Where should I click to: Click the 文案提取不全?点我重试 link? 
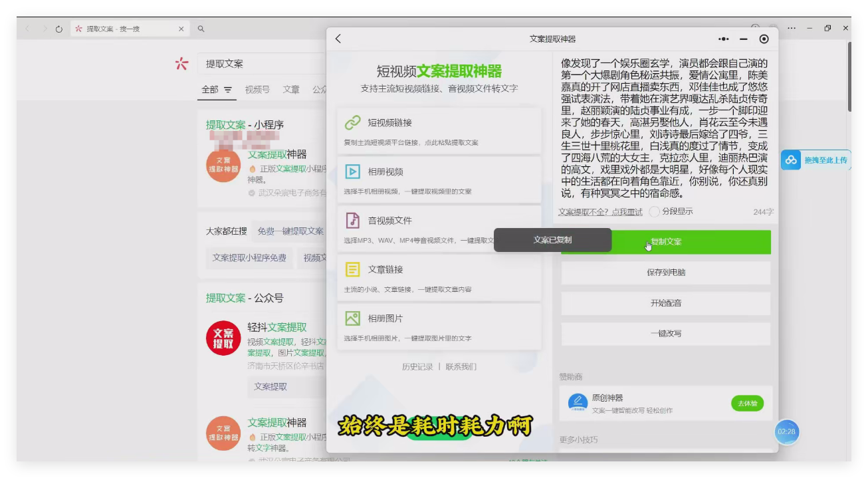click(600, 212)
